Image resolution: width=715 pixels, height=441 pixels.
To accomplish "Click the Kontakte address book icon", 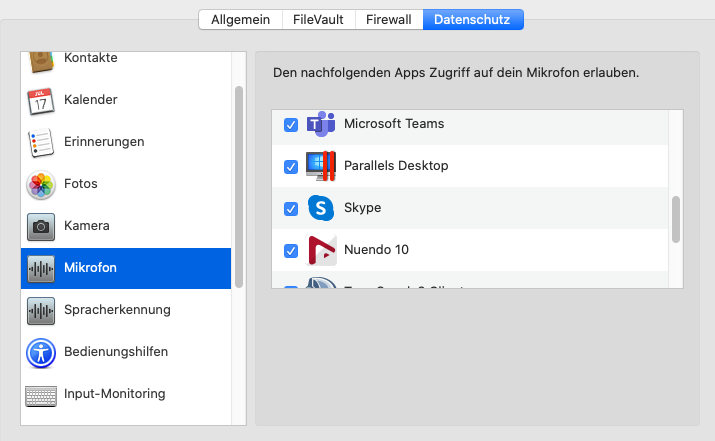I will [41, 62].
